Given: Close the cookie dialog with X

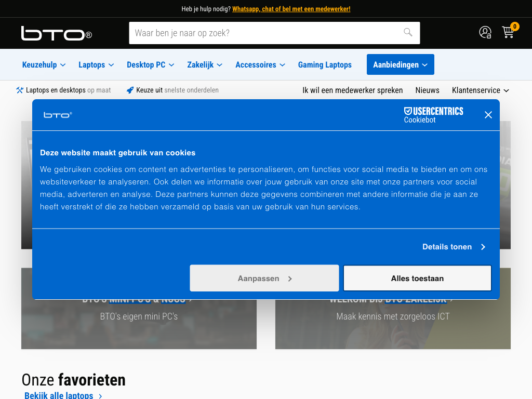Looking at the screenshot, I should coord(488,115).
